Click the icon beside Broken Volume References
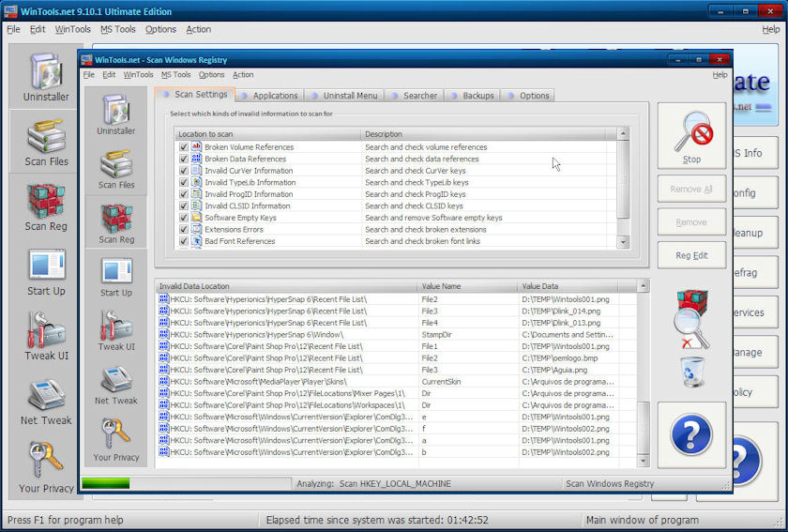The image size is (788, 532). pyautogui.click(x=196, y=146)
